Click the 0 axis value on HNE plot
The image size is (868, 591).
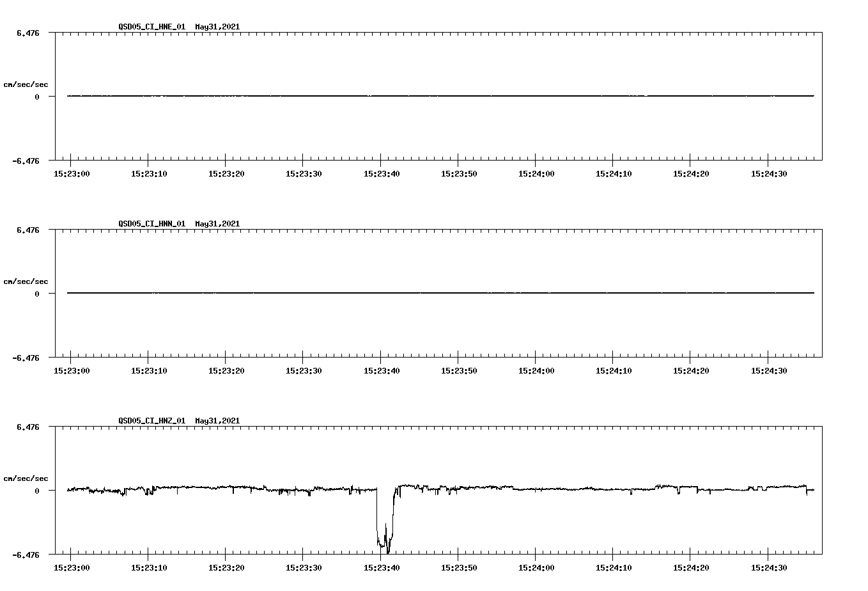[37, 97]
